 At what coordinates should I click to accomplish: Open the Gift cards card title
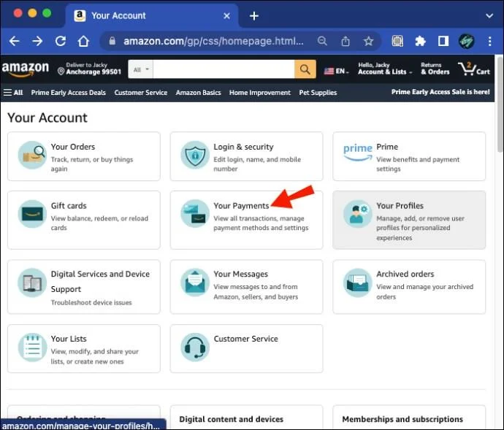point(69,206)
